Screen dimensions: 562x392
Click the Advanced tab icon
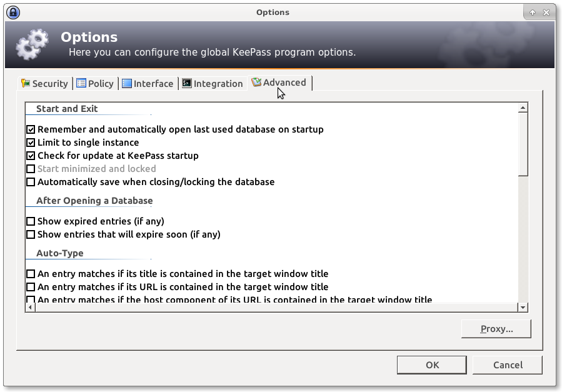tap(256, 82)
